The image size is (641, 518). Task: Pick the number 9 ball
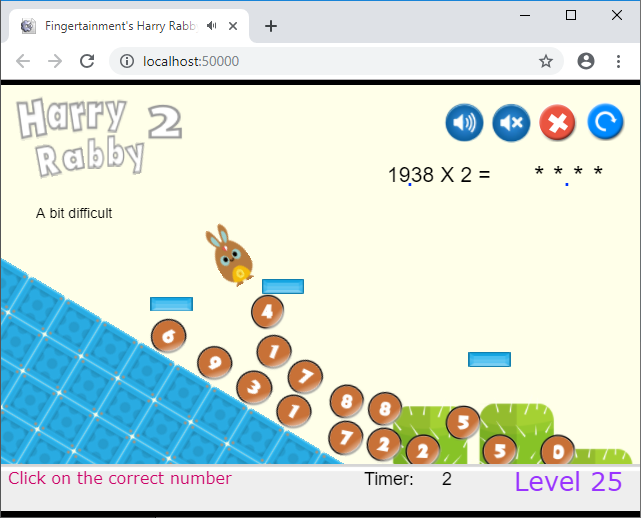coord(214,362)
